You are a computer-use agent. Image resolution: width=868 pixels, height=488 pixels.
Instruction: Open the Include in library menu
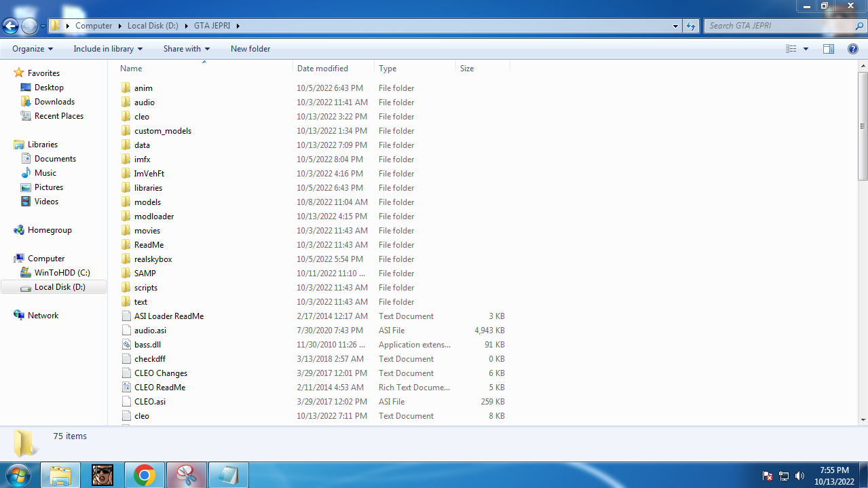tap(108, 49)
